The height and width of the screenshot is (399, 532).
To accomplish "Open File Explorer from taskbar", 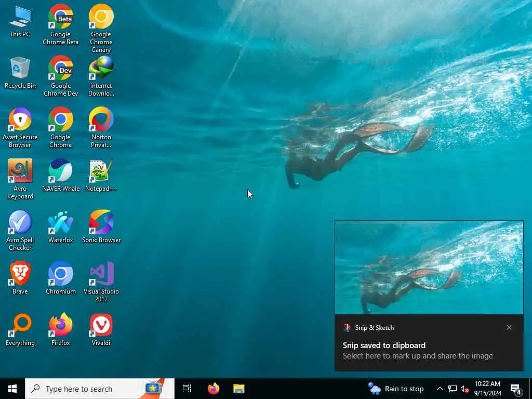I will 239,389.
